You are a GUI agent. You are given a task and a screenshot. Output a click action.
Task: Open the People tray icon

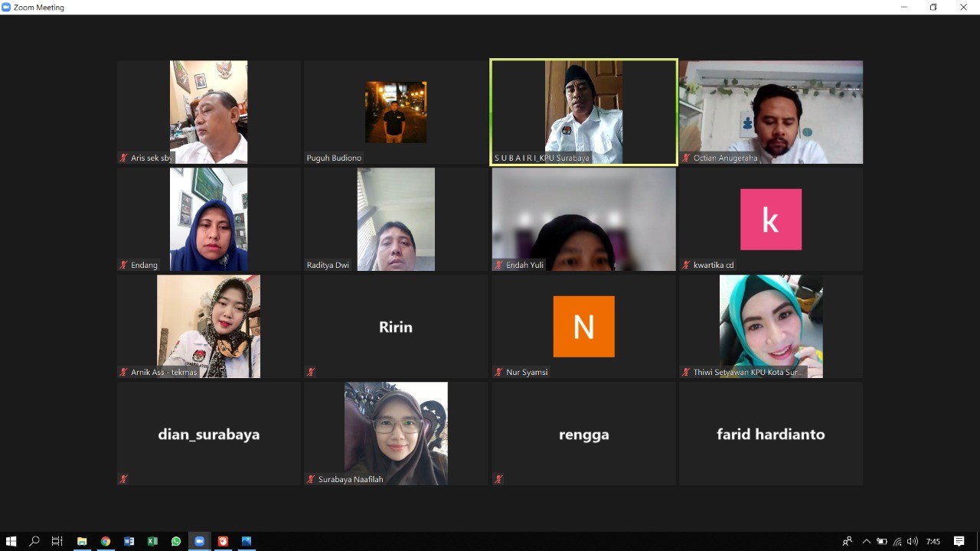point(847,541)
